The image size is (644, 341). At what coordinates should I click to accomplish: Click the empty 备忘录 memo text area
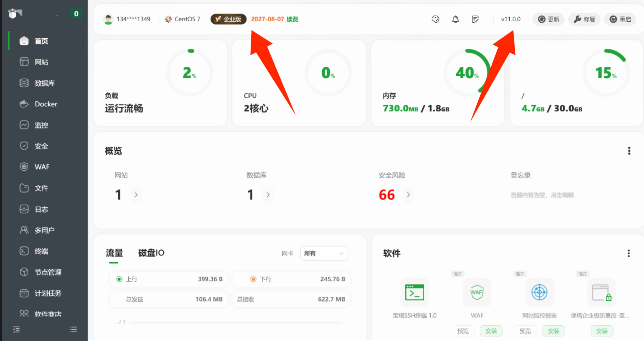coord(542,195)
